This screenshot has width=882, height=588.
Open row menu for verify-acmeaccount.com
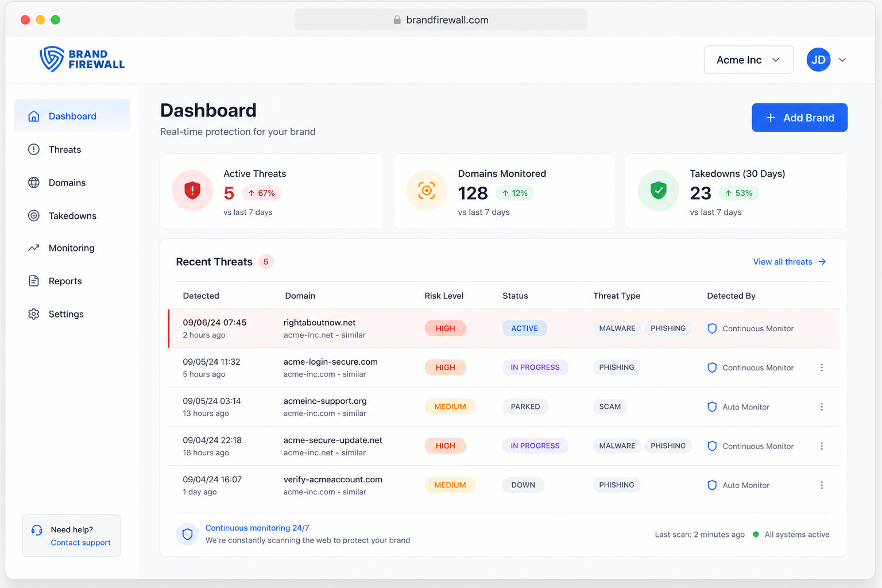click(822, 485)
